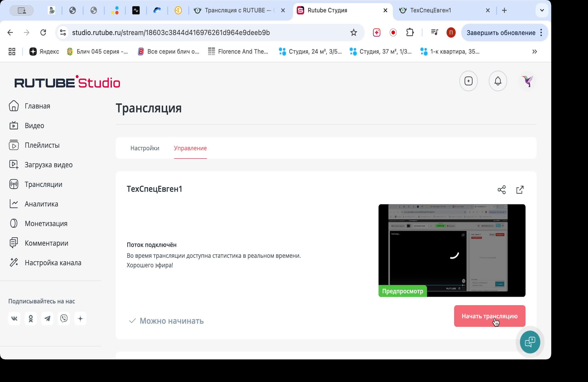The height and width of the screenshot is (382, 588).
Task: Open stream in new window icon
Action: 520,190
